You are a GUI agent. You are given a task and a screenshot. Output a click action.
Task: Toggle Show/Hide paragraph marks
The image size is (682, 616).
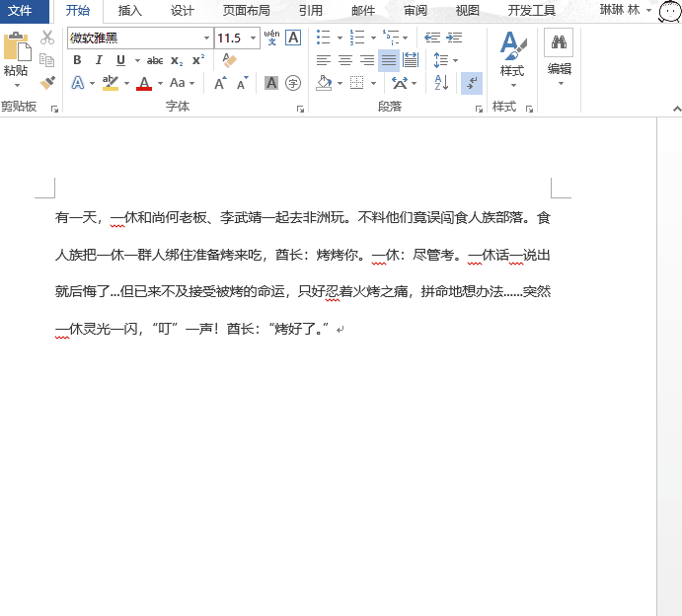[472, 83]
